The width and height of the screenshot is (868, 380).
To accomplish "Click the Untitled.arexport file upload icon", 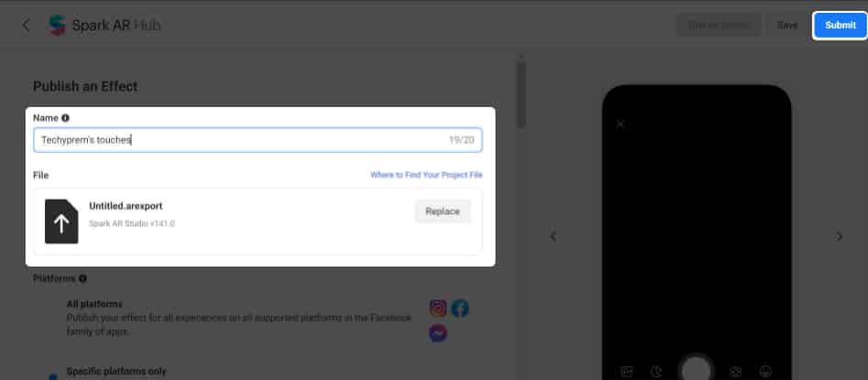I will 61,222.
